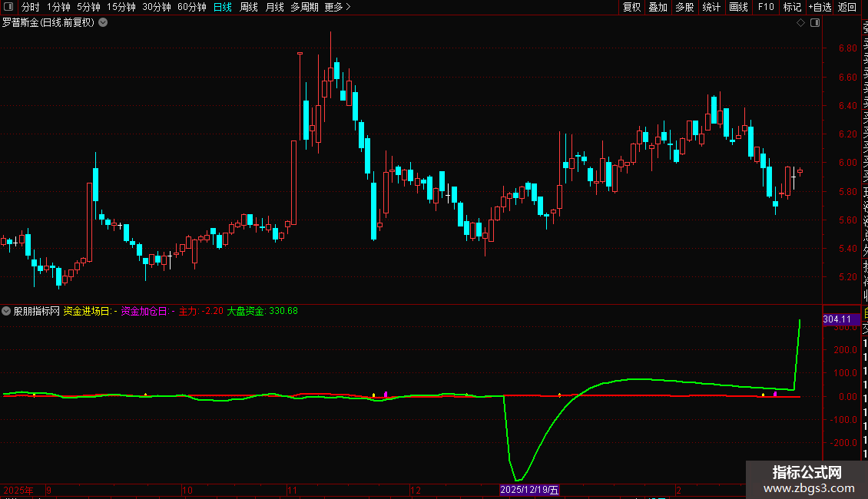The width and height of the screenshot is (868, 499).
Task: Switch to 月线 monthly chart
Action: [x=274, y=7]
